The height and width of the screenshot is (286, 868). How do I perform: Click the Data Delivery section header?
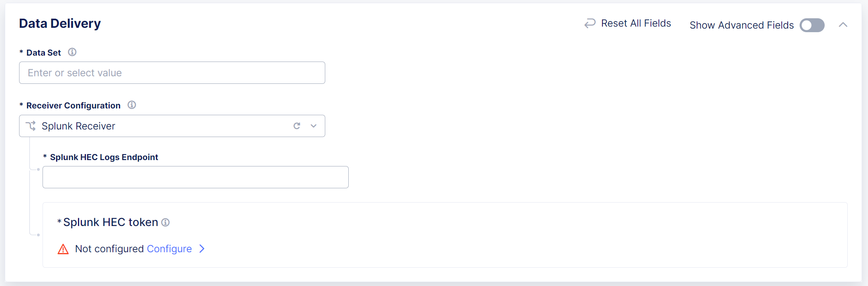pyautogui.click(x=60, y=23)
